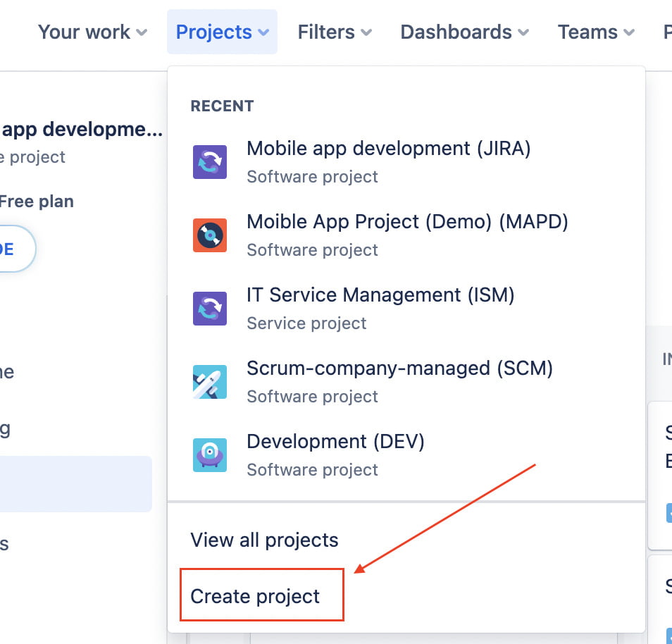Collapse the Projects dropdown chevron
This screenshot has height=644, width=672.
pyautogui.click(x=263, y=32)
